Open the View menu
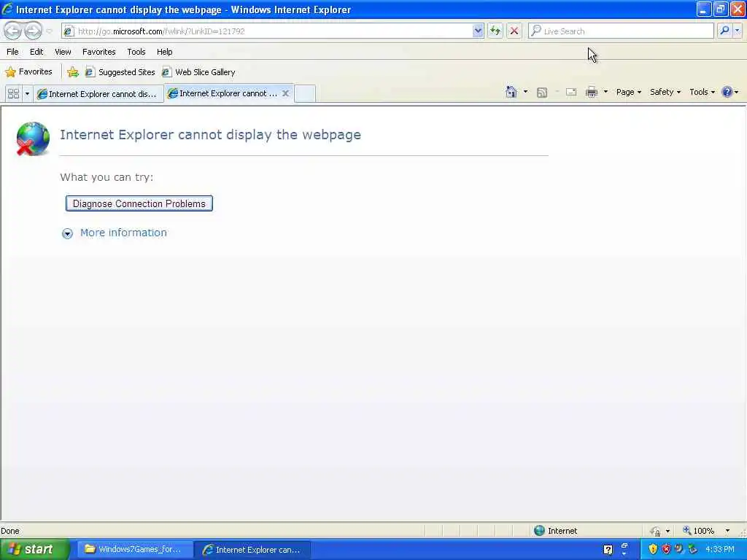Image resolution: width=747 pixels, height=560 pixels. tap(63, 52)
